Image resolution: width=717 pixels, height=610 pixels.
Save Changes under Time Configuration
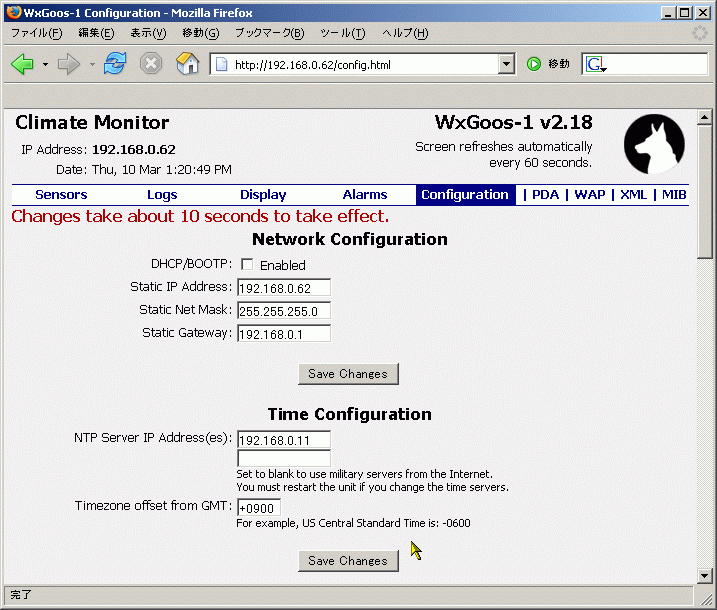(x=348, y=561)
